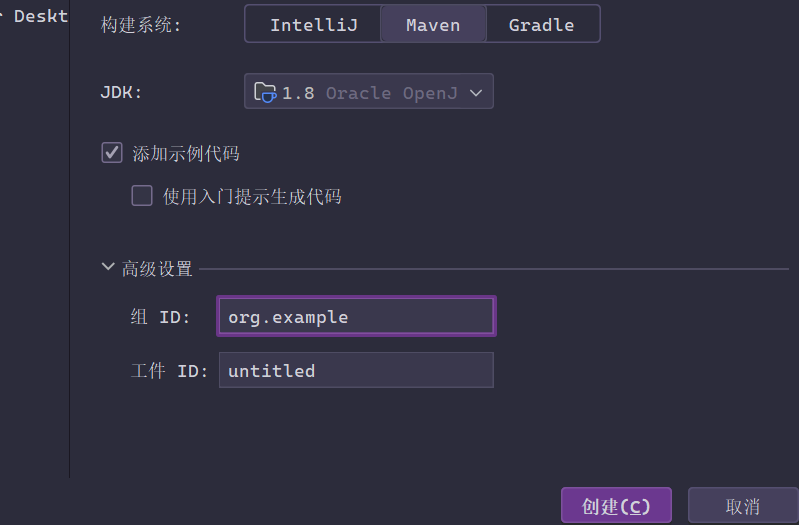The width and height of the screenshot is (799, 525).
Task: Click the 高级设置 section heading
Action: [x=157, y=269]
